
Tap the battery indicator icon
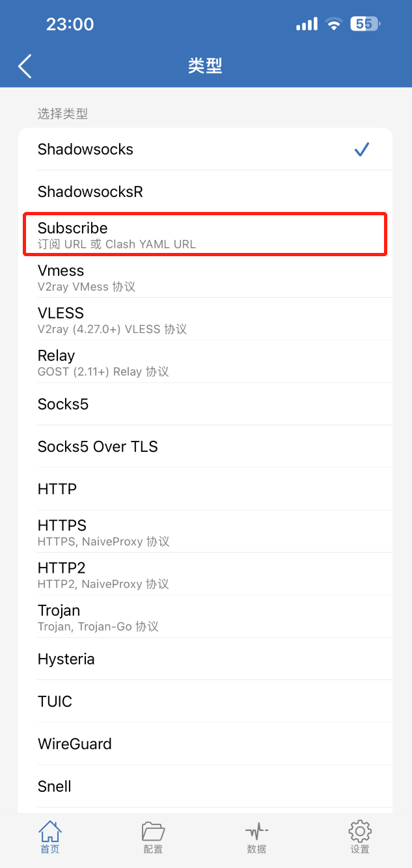click(x=364, y=25)
